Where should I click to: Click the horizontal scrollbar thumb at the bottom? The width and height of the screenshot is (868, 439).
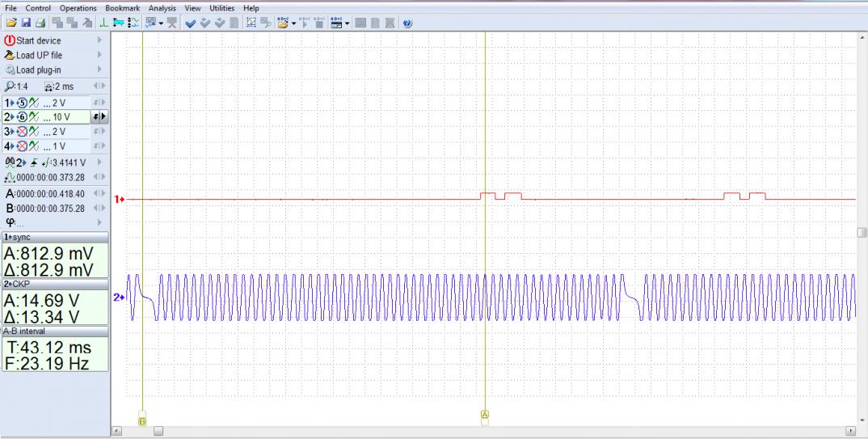tap(158, 432)
